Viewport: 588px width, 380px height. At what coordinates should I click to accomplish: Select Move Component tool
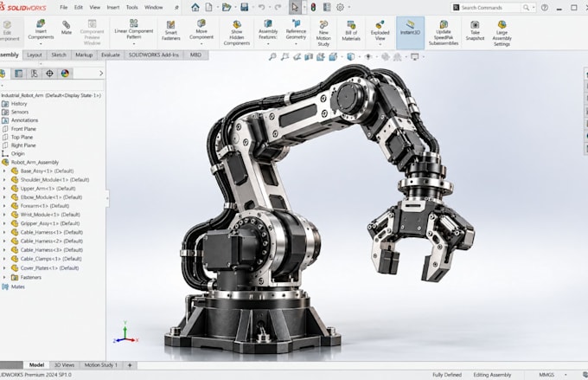click(201, 30)
